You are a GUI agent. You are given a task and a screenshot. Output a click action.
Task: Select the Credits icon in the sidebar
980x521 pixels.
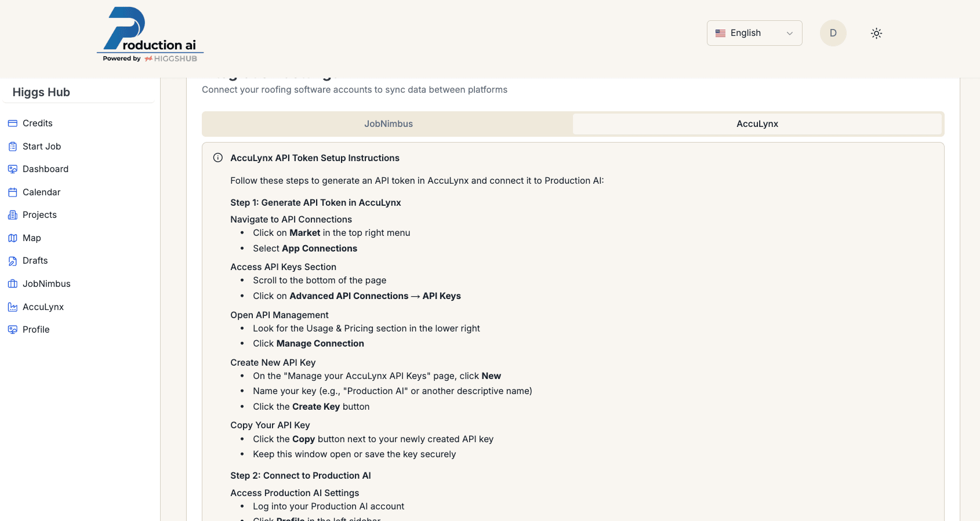point(13,123)
